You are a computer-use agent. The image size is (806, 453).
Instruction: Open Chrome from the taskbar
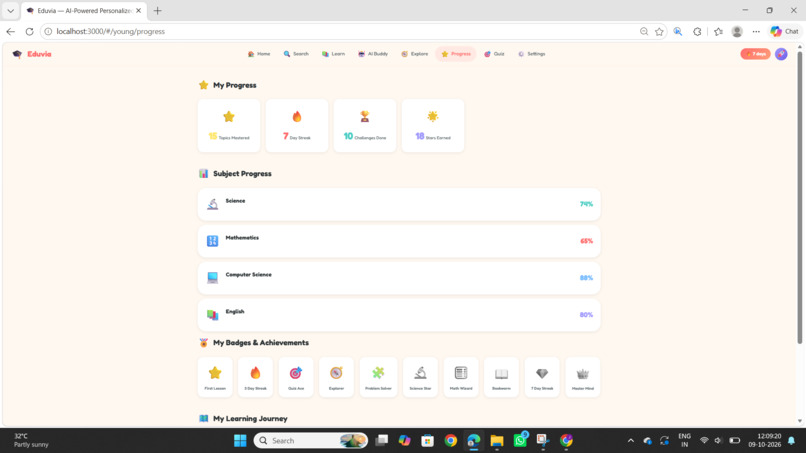451,441
